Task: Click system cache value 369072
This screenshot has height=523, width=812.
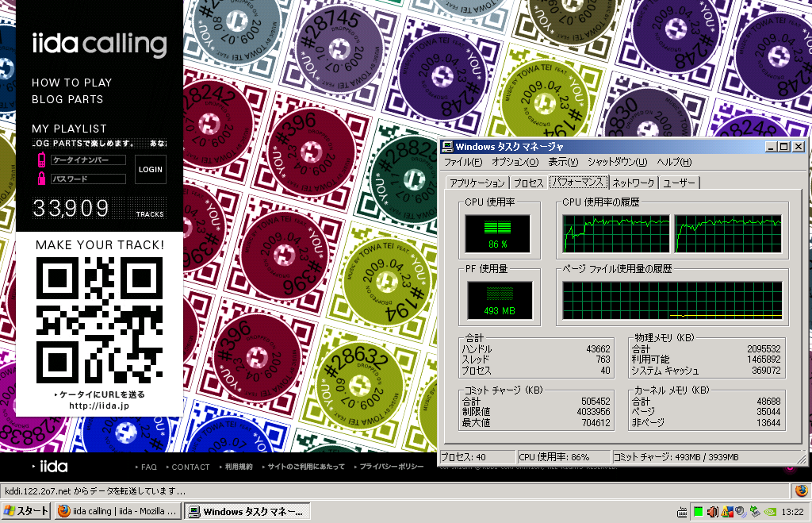Action: tap(767, 371)
